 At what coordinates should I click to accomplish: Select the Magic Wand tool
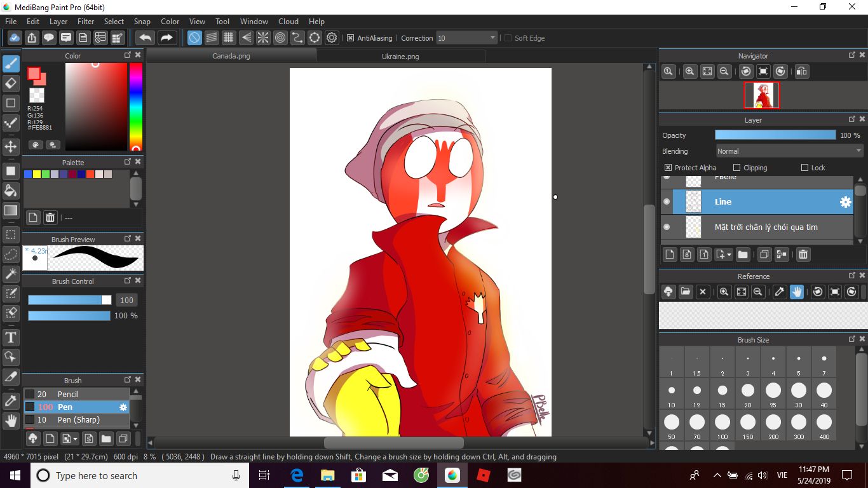pyautogui.click(x=11, y=274)
